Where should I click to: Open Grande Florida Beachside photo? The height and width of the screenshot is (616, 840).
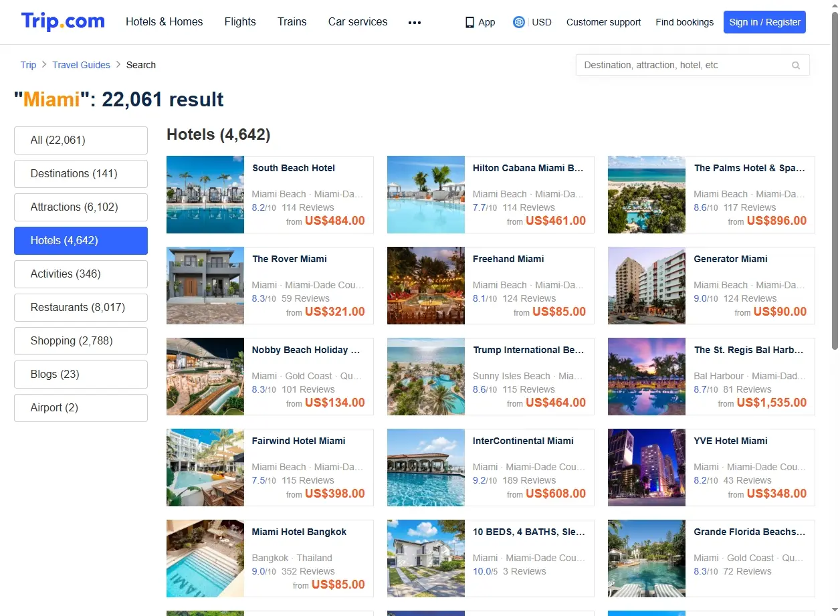tap(647, 558)
